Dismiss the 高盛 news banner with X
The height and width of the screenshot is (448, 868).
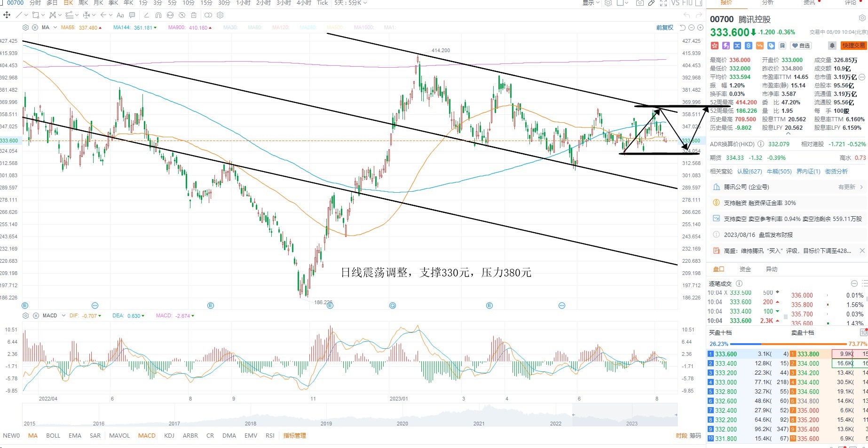(862, 251)
